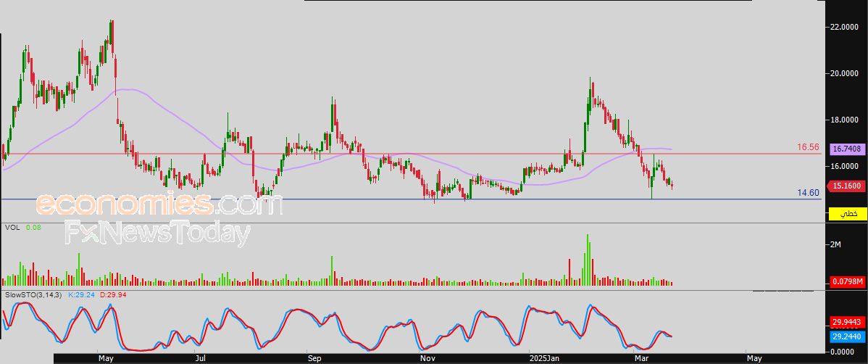Click the 18.0000 price axis label
The height and width of the screenshot is (364, 868).
[x=843, y=120]
